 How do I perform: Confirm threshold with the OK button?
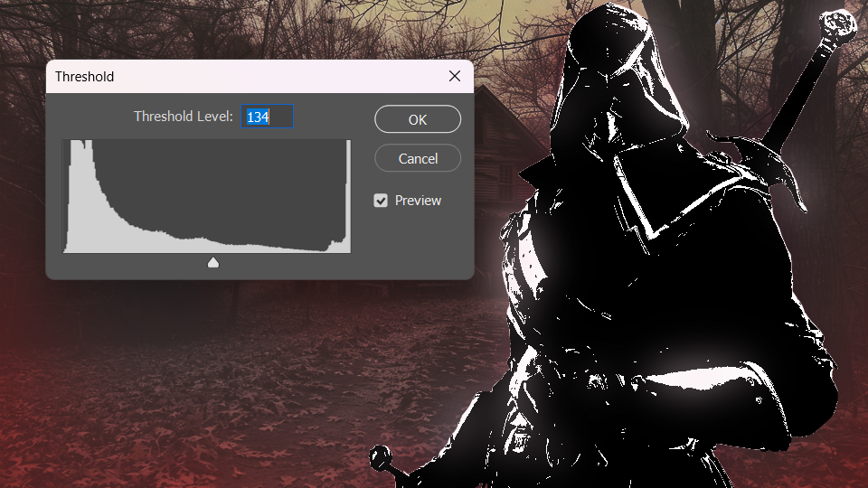[x=418, y=119]
